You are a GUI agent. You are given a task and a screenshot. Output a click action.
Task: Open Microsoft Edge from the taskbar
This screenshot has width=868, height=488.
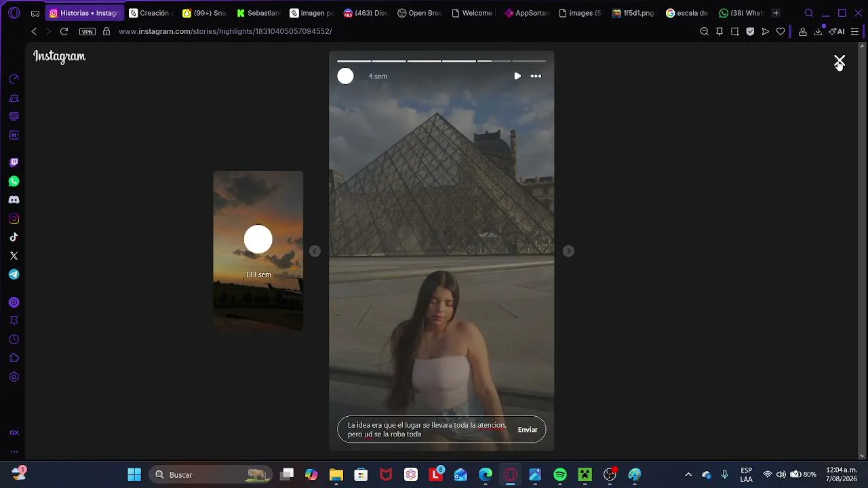tap(486, 474)
